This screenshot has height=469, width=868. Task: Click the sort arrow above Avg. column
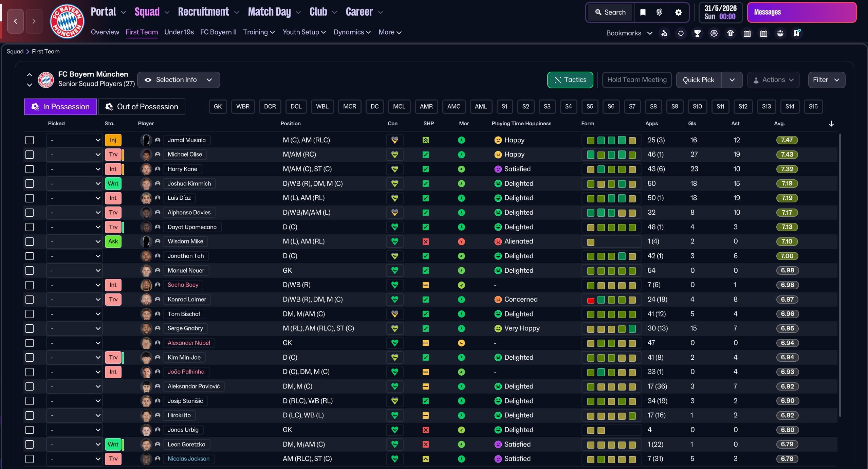point(831,124)
